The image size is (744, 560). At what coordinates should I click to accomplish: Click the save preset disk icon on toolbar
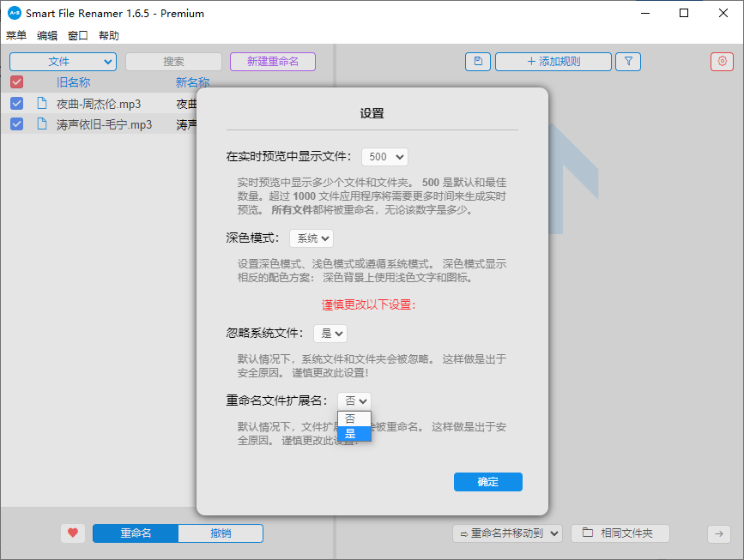tap(478, 62)
